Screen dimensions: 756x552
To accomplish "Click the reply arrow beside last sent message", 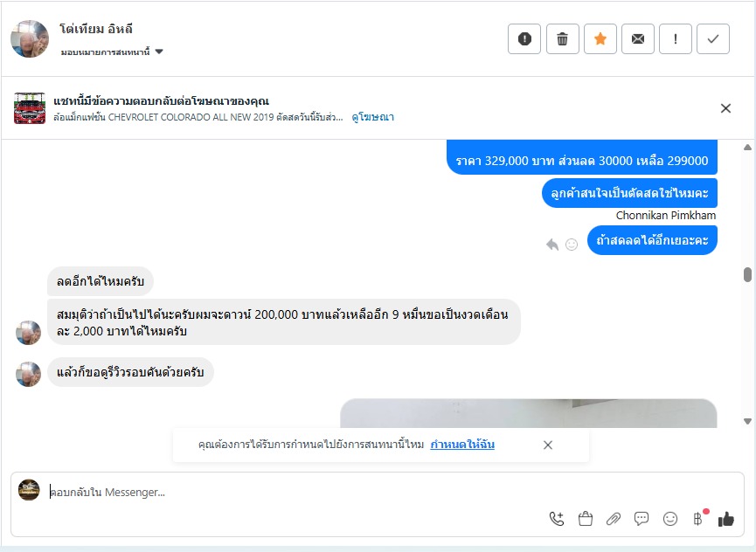I will [x=552, y=245].
